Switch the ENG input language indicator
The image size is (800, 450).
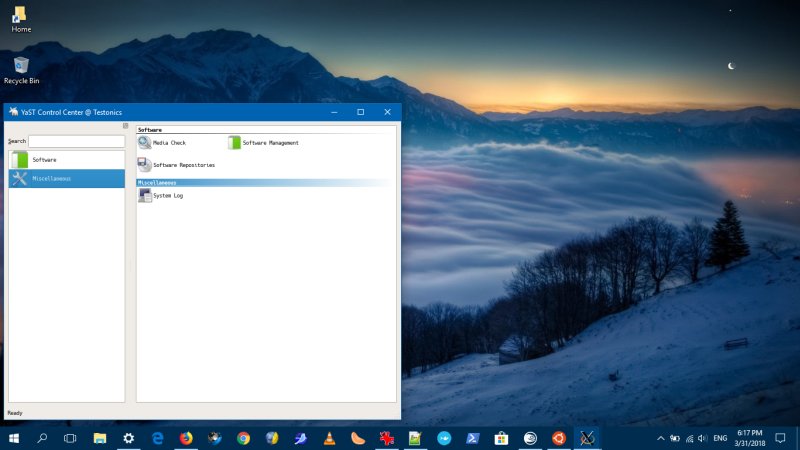click(720, 438)
